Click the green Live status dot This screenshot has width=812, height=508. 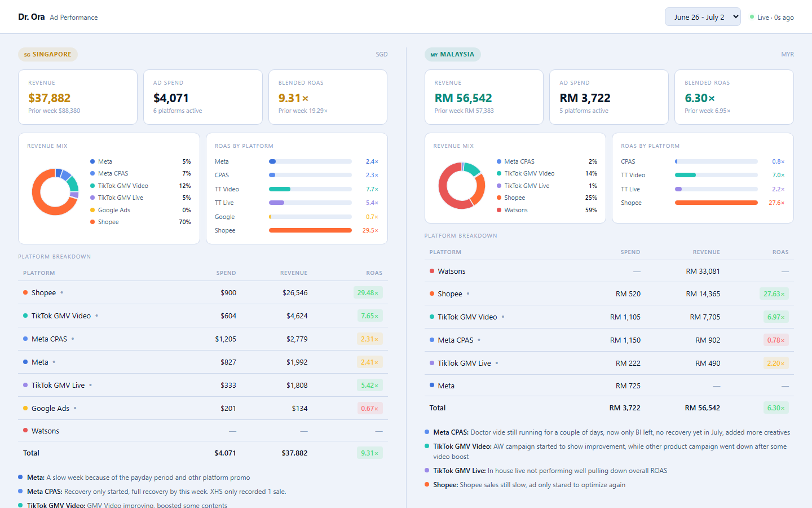(x=752, y=17)
